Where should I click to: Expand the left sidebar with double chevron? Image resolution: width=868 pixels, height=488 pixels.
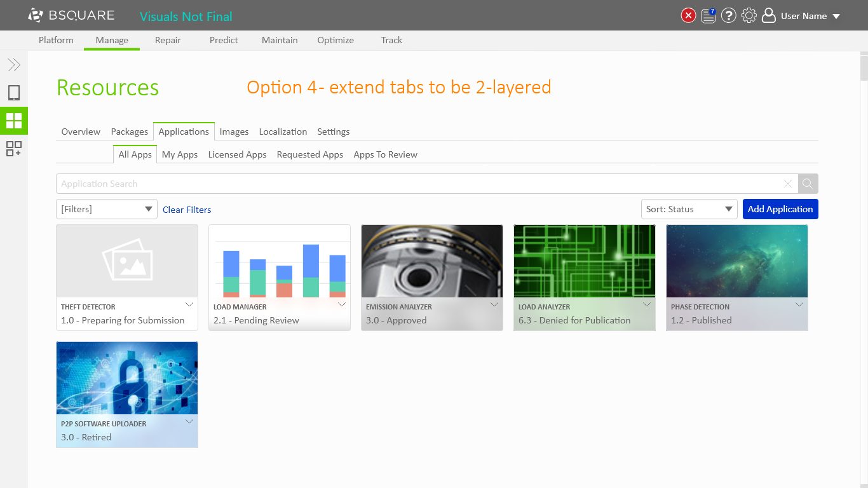pos(14,65)
